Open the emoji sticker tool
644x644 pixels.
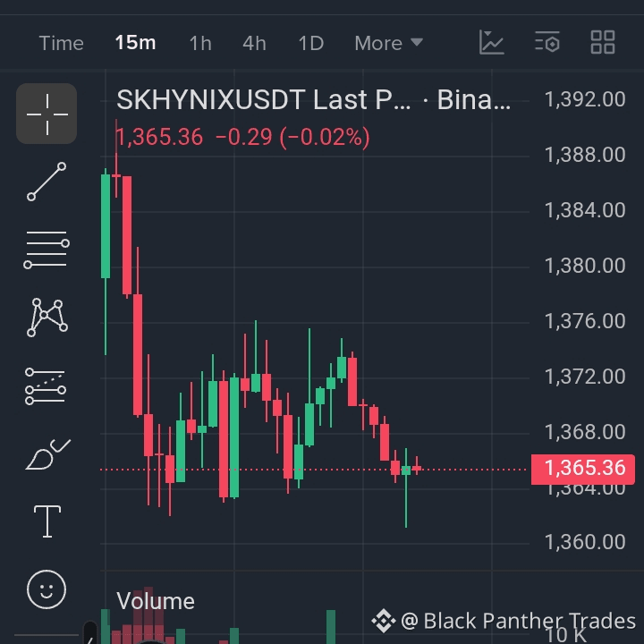pos(47,589)
